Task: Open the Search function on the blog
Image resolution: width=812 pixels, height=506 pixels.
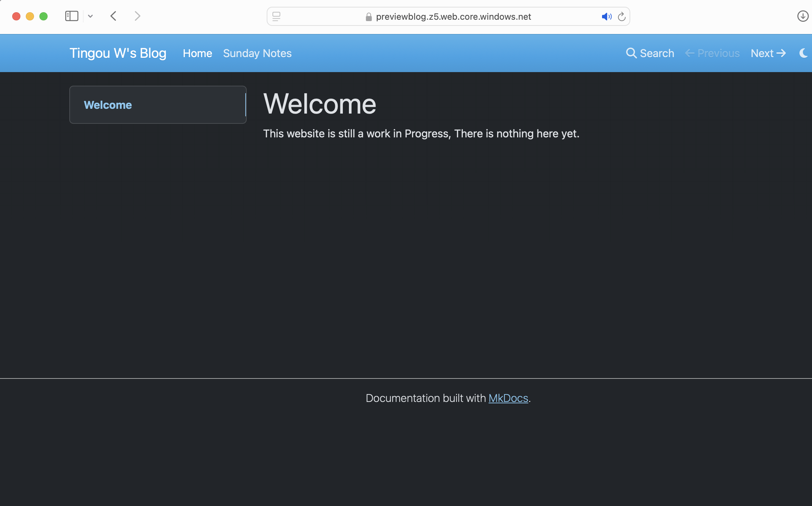Action: (649, 53)
